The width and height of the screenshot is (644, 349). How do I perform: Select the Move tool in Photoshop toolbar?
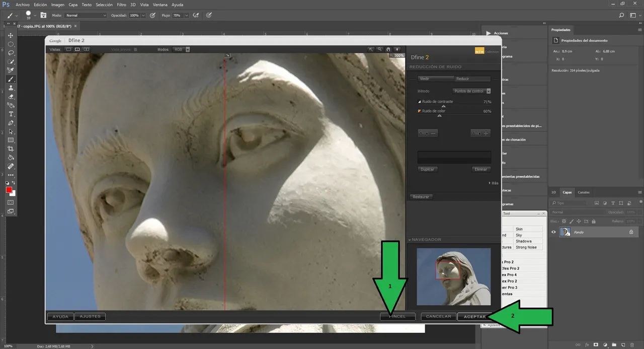[x=11, y=36]
